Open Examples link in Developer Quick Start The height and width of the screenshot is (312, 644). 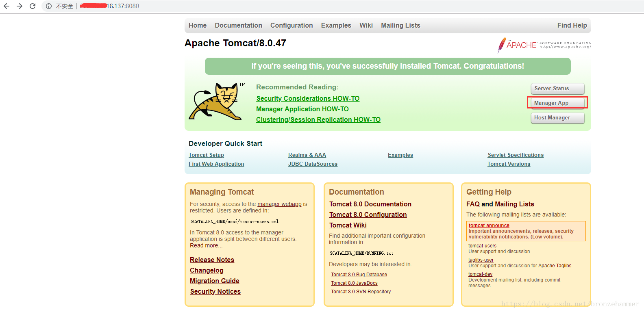400,155
